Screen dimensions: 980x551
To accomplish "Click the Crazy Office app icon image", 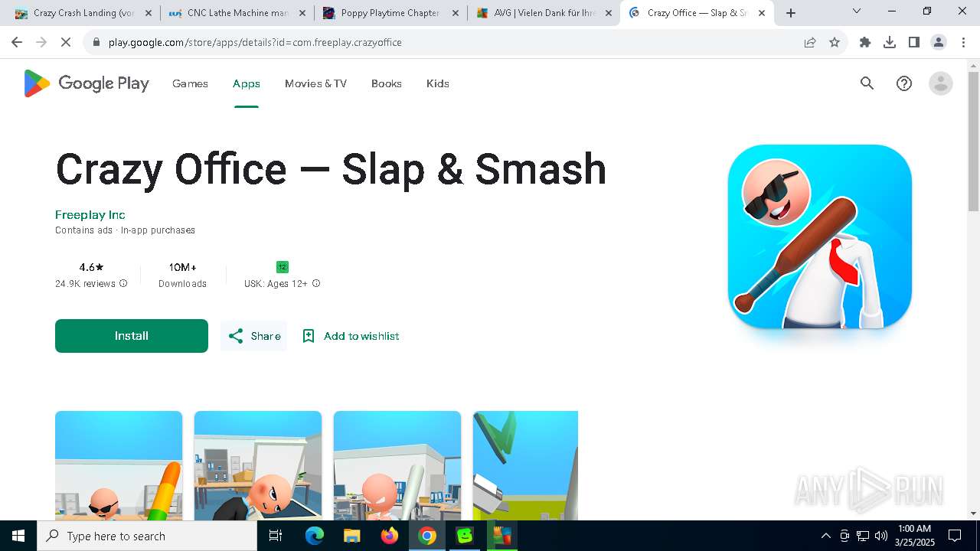I will pyautogui.click(x=819, y=236).
